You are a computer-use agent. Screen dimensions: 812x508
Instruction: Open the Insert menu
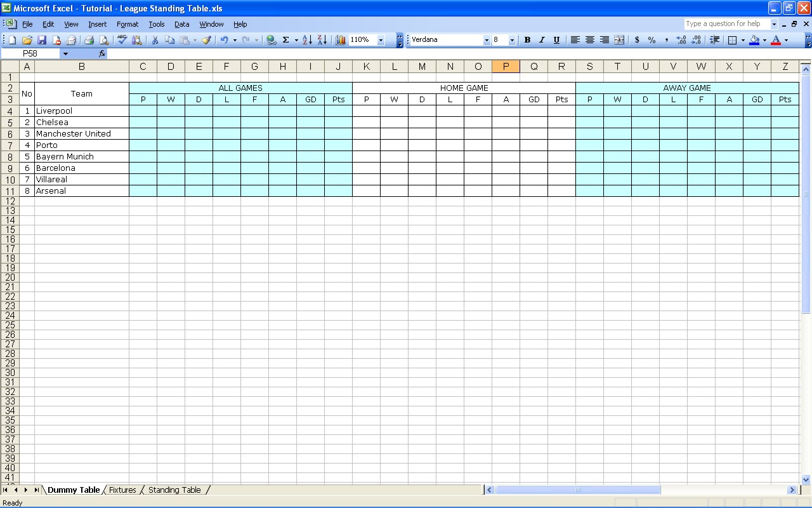tap(97, 24)
